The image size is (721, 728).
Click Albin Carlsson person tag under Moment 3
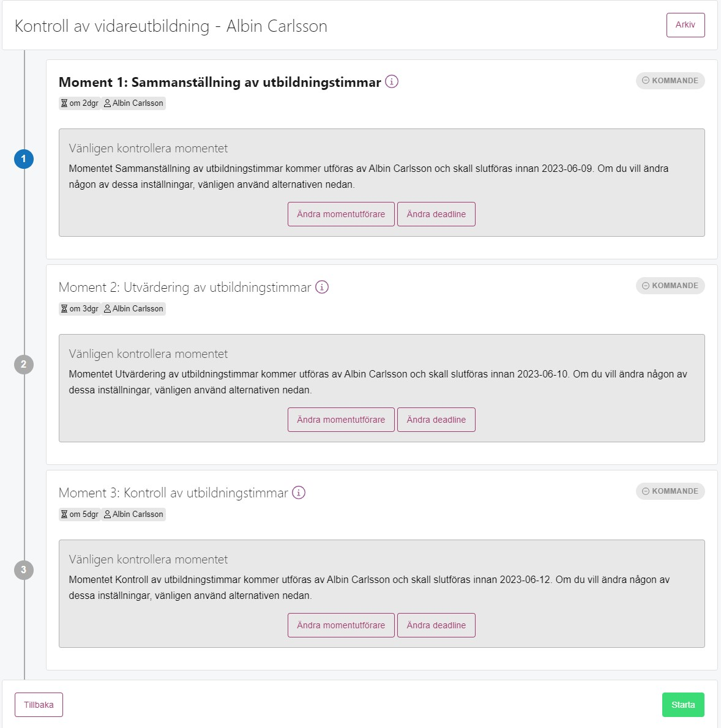coord(133,514)
